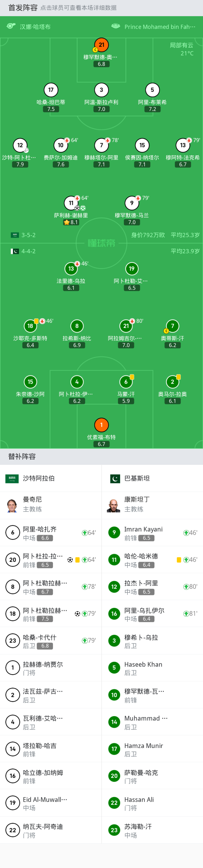Open goalkeeper number 21 player badge

click(101, 45)
